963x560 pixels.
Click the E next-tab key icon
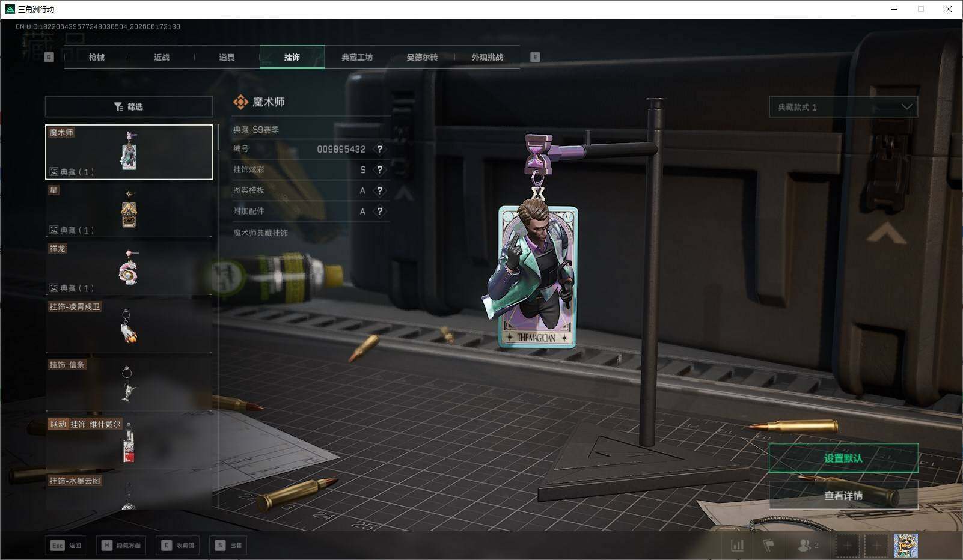coord(535,57)
